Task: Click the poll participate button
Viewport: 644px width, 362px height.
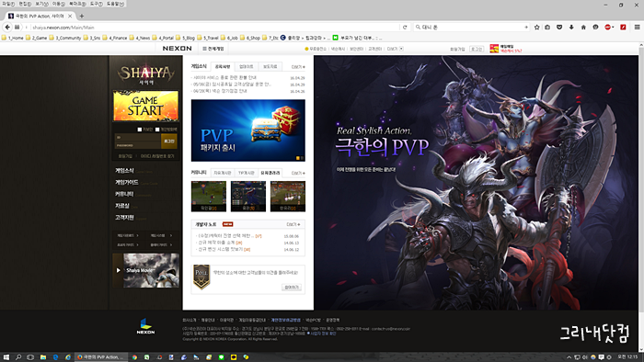Action: 292,287
